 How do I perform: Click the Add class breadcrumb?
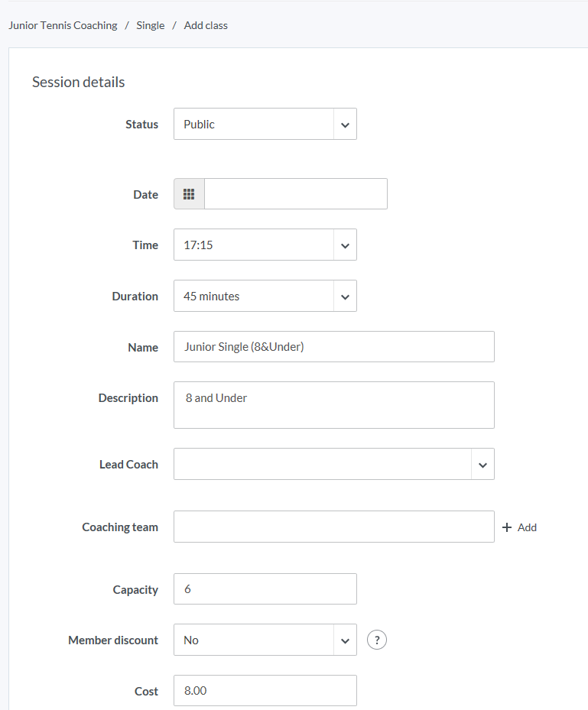click(x=206, y=25)
